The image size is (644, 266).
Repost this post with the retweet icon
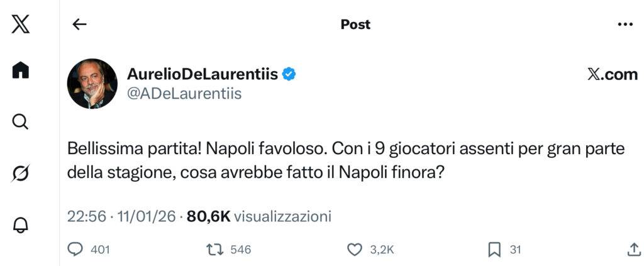point(215,250)
